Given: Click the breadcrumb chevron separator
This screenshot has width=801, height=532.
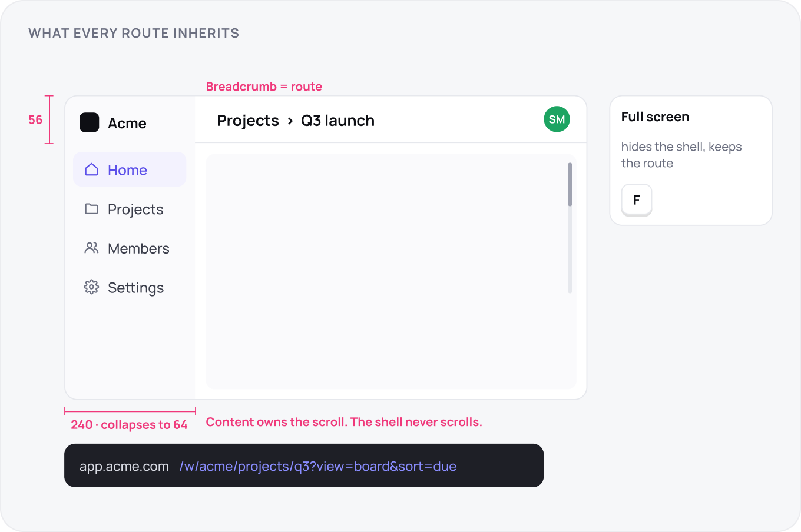Looking at the screenshot, I should [x=290, y=121].
